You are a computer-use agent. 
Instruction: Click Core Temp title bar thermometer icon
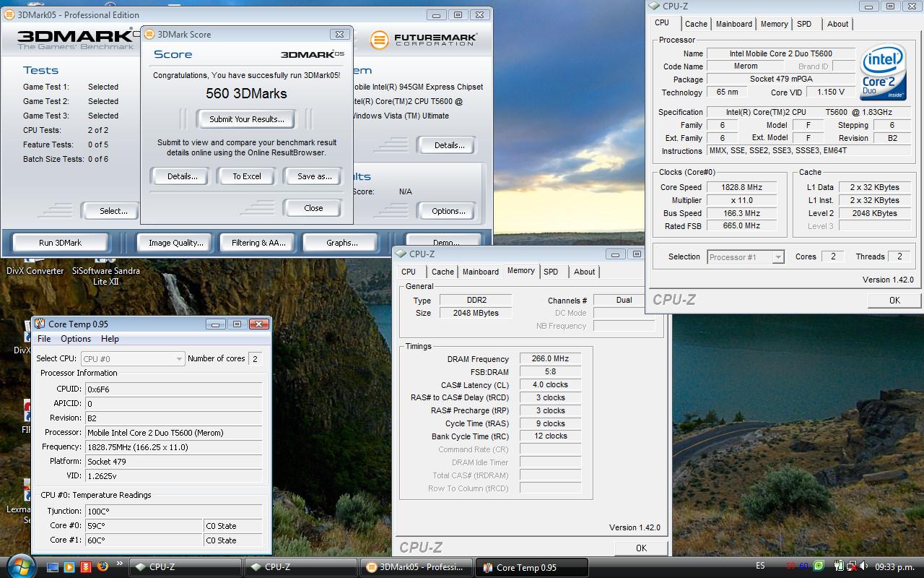(x=40, y=324)
